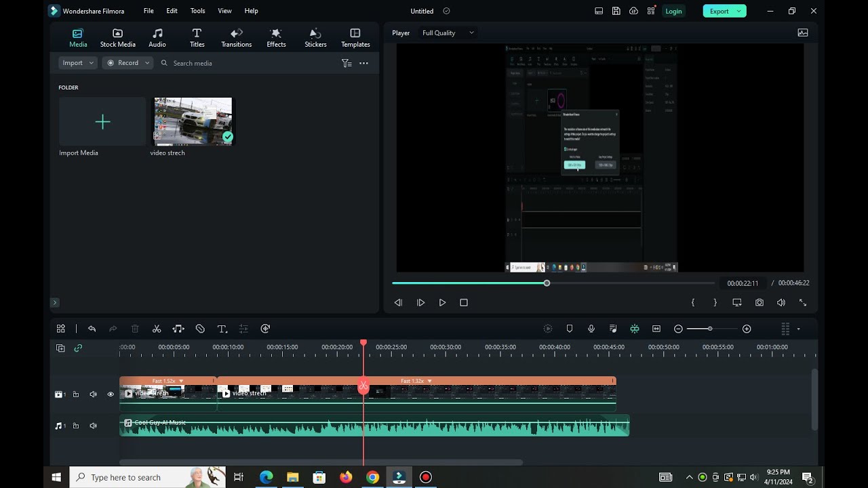
Task: Open the Templates tab
Action: click(355, 38)
